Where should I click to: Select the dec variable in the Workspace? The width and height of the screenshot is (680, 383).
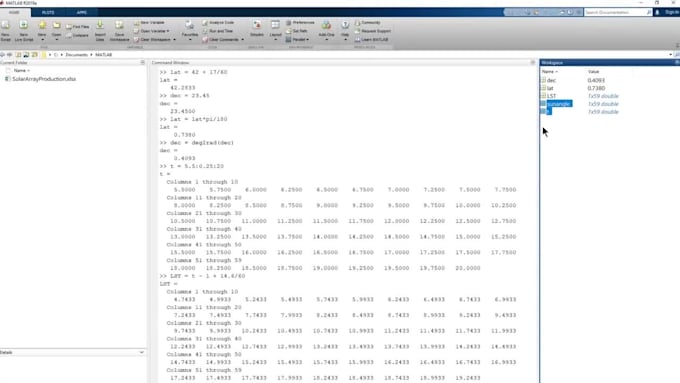551,80
